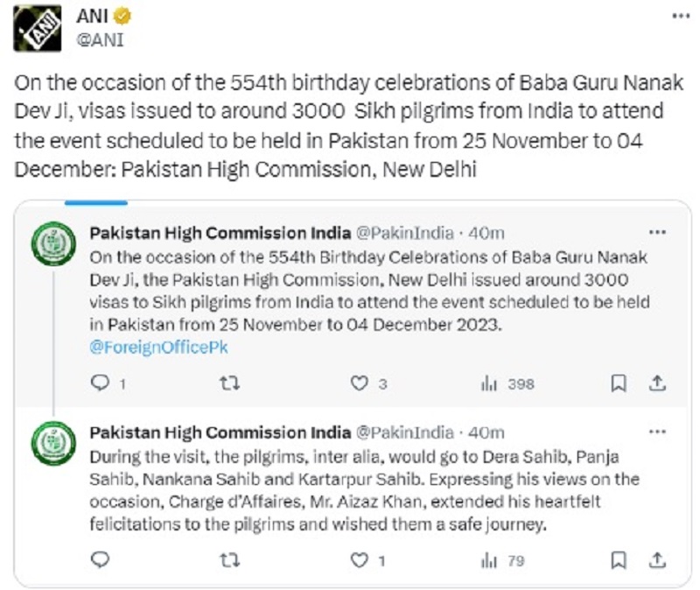The image size is (700, 590).
Task: Like the second tweet with 1 like
Action: click(360, 560)
